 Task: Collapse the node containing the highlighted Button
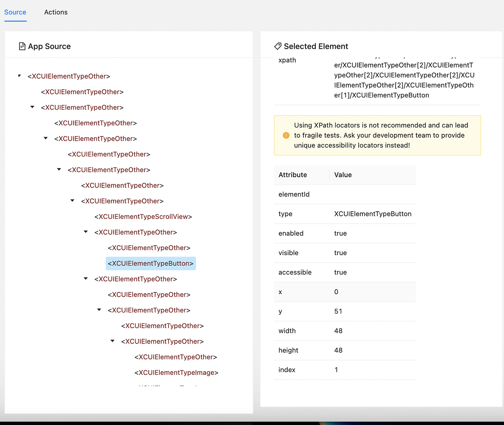[x=86, y=232]
